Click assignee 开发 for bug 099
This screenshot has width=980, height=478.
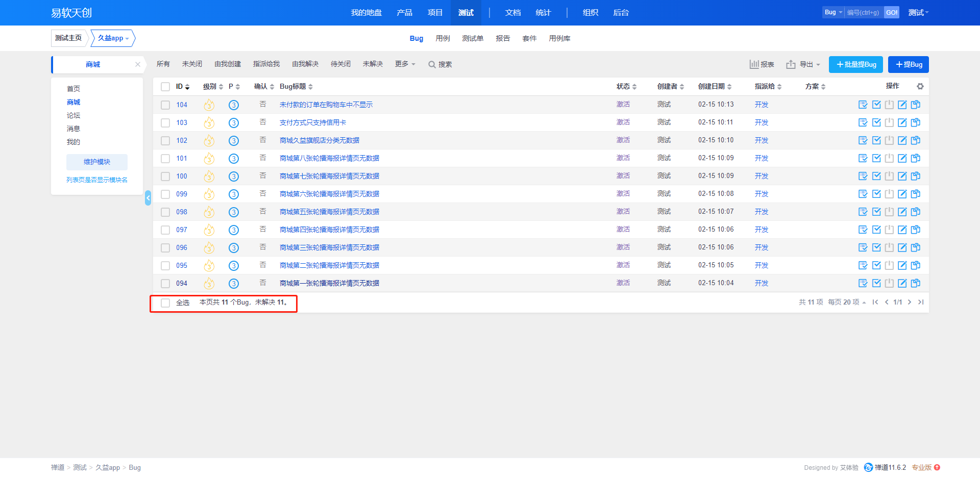[762, 194]
